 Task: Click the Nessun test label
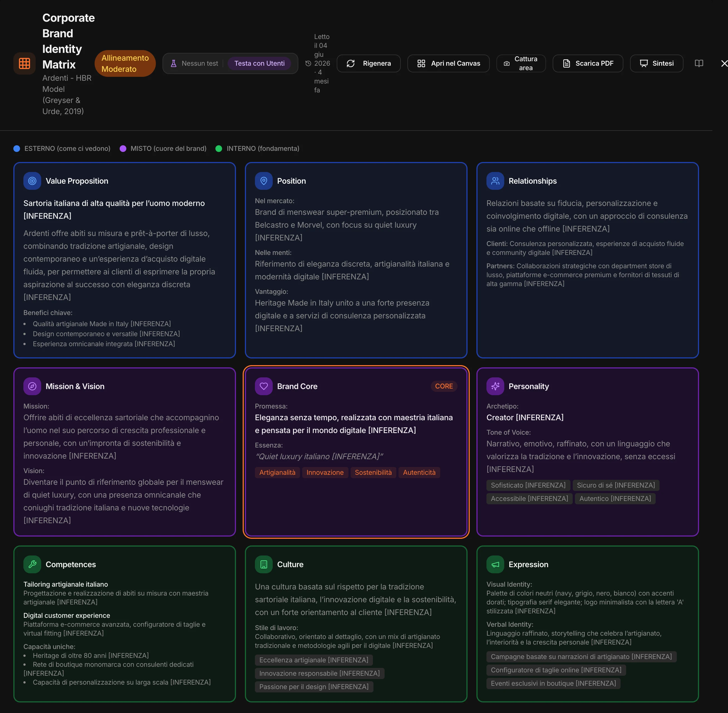pos(200,63)
